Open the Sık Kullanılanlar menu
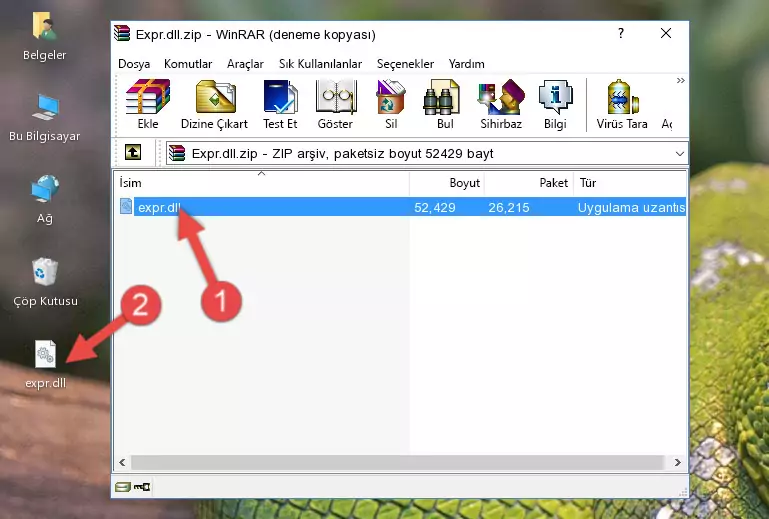769x519 pixels. click(320, 64)
